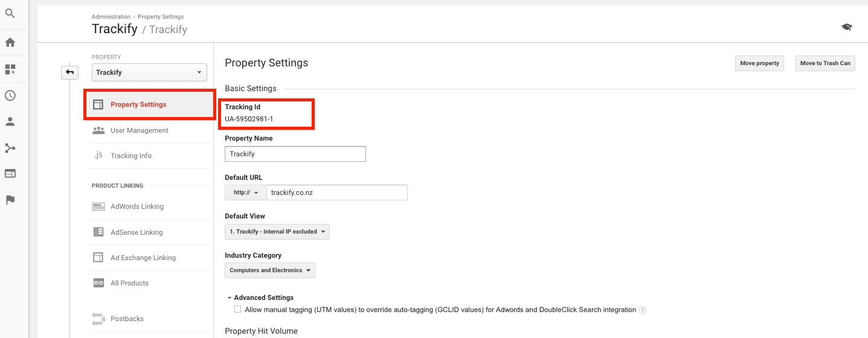Open Audience reports person icon
Image resolution: width=868 pixels, height=338 pixels.
coord(10,121)
